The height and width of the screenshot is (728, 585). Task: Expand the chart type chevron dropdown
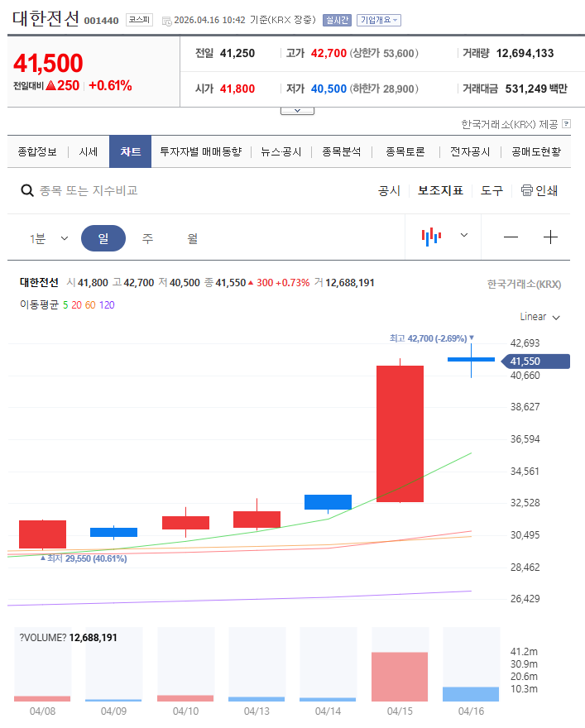(464, 235)
